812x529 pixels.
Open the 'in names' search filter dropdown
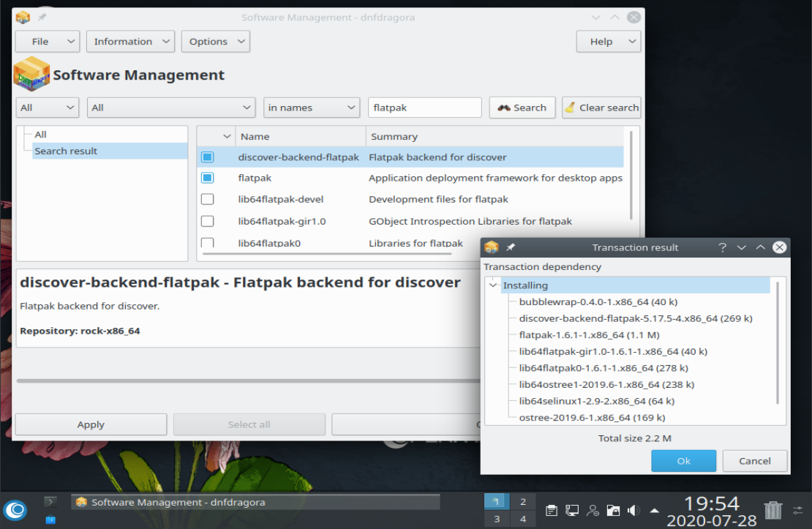(312, 107)
